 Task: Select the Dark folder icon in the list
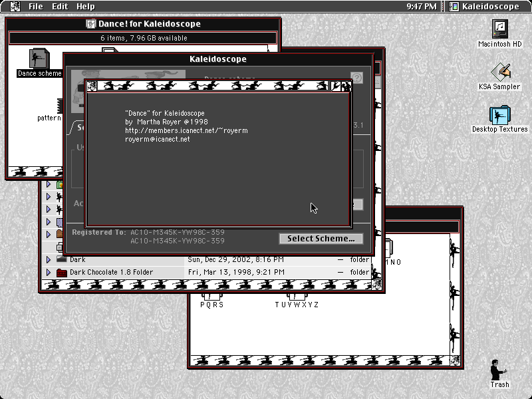tap(61, 259)
